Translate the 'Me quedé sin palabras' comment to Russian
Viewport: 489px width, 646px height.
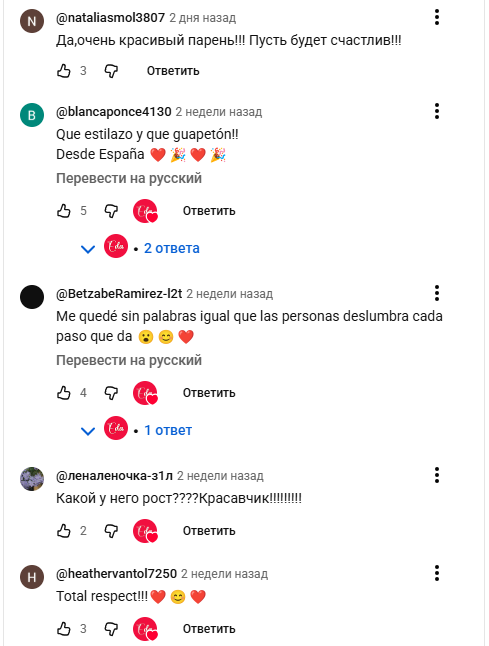tap(129, 360)
